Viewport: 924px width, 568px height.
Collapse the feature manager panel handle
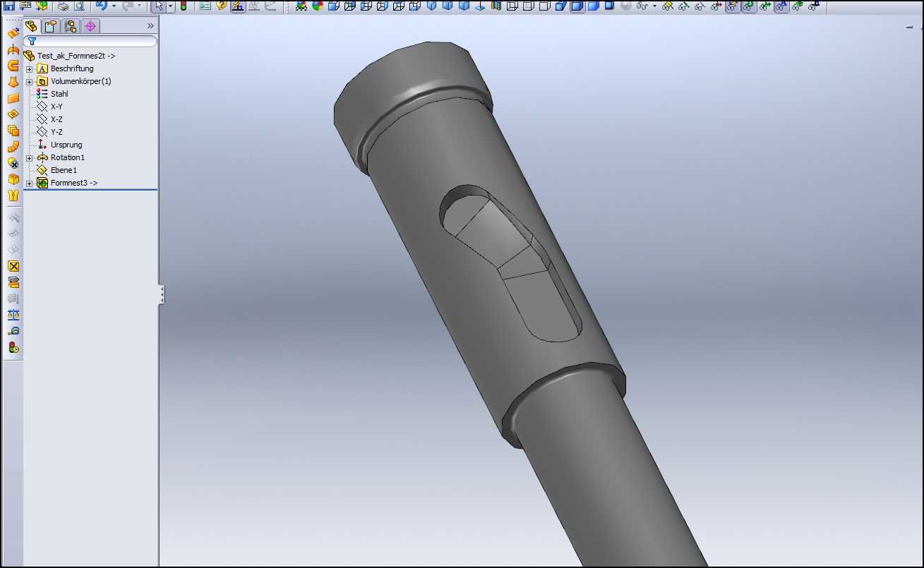click(x=162, y=294)
